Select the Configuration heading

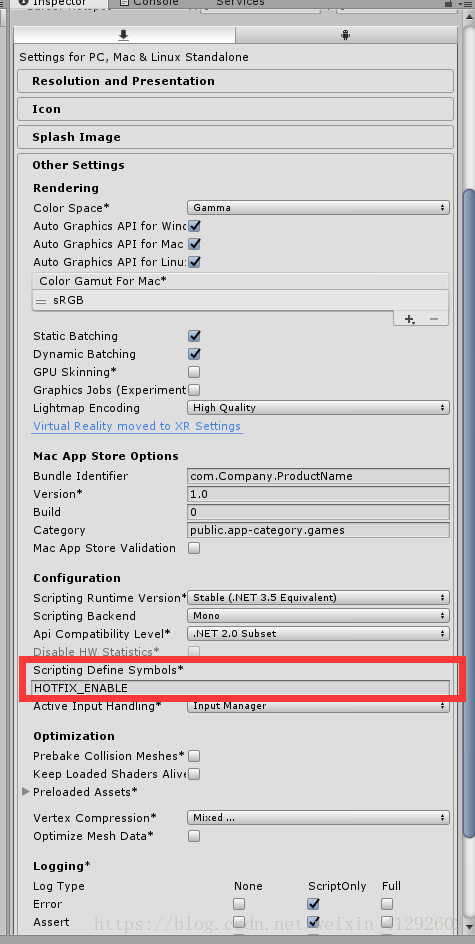point(77,578)
